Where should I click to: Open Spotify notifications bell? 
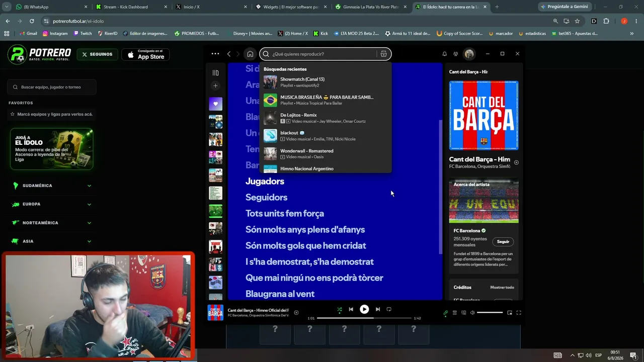point(445,54)
